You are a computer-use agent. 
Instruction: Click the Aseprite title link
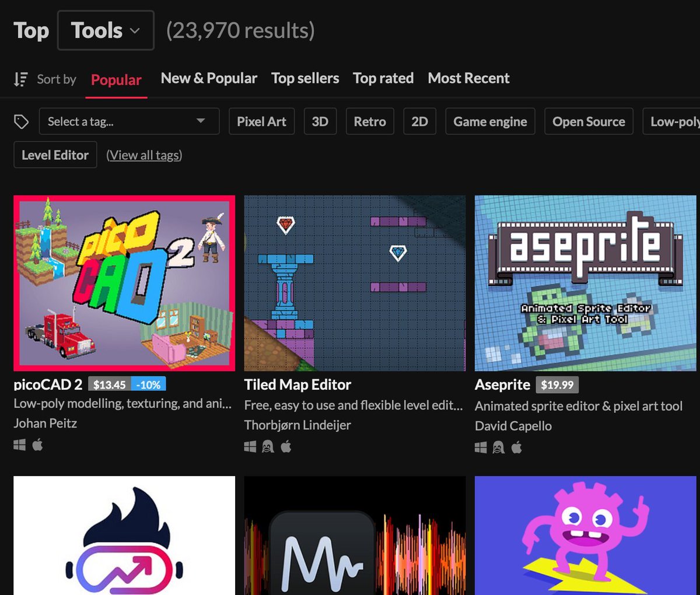coord(502,385)
